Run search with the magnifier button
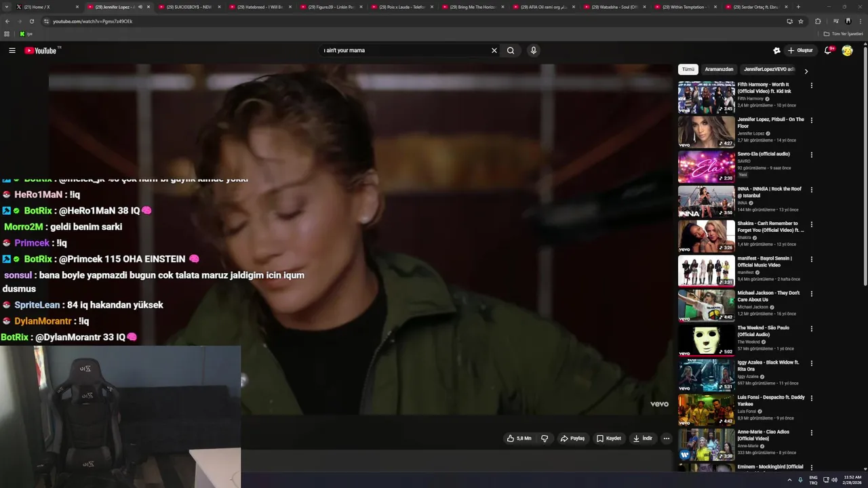Viewport: 868px width, 488px height. (x=511, y=50)
